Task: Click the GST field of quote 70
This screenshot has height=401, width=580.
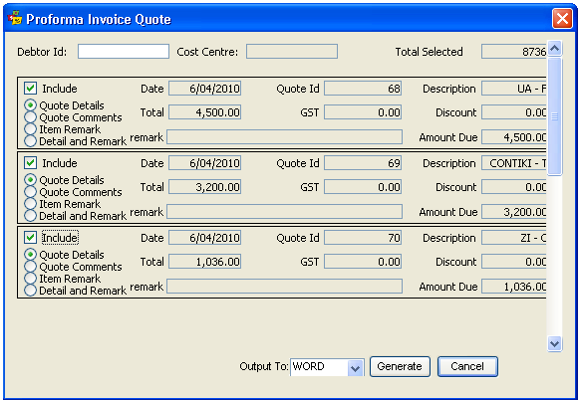Action: click(x=363, y=262)
